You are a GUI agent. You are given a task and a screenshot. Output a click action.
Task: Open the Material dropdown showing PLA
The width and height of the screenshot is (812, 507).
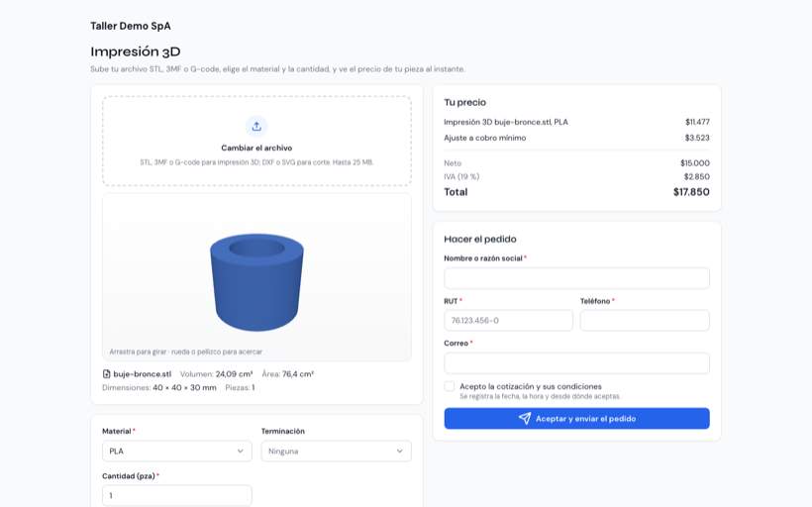click(177, 452)
